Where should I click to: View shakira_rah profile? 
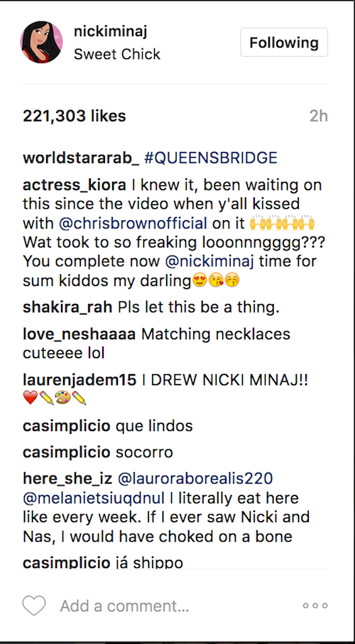click(x=67, y=307)
